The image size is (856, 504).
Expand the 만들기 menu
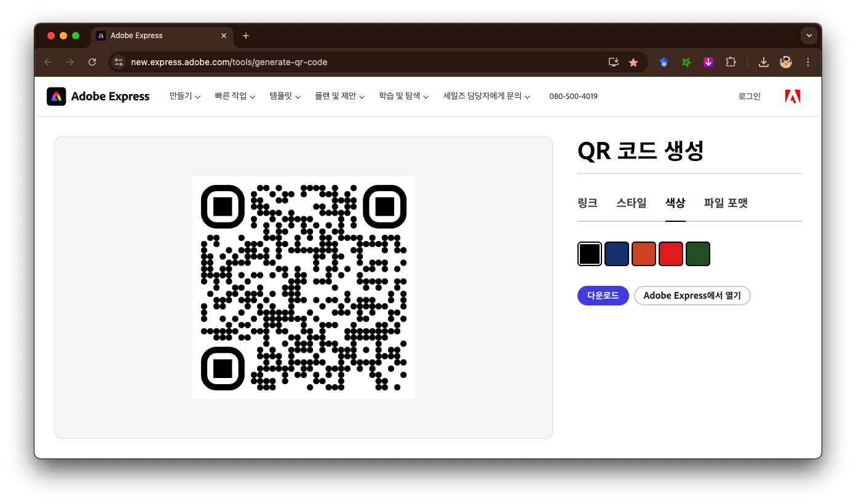[185, 96]
